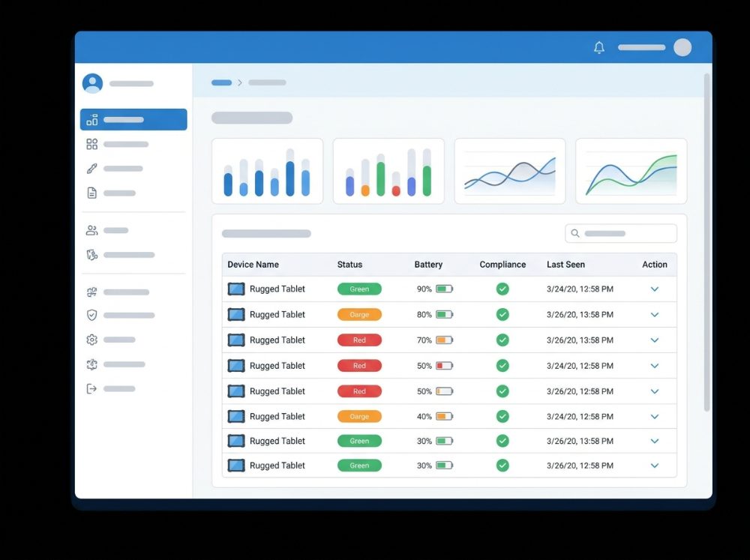Viewport: 750px width, 560px height.
Task: Expand the action chevron for the 70% battery row
Action: tap(655, 340)
